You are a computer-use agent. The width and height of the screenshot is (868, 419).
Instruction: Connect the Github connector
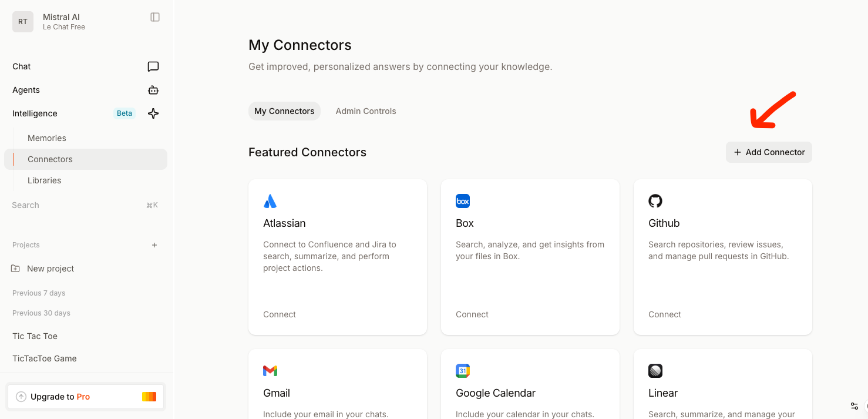tap(664, 314)
